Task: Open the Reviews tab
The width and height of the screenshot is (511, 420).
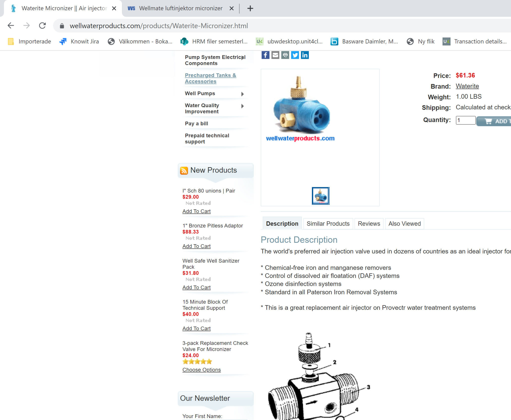Action: tap(369, 224)
